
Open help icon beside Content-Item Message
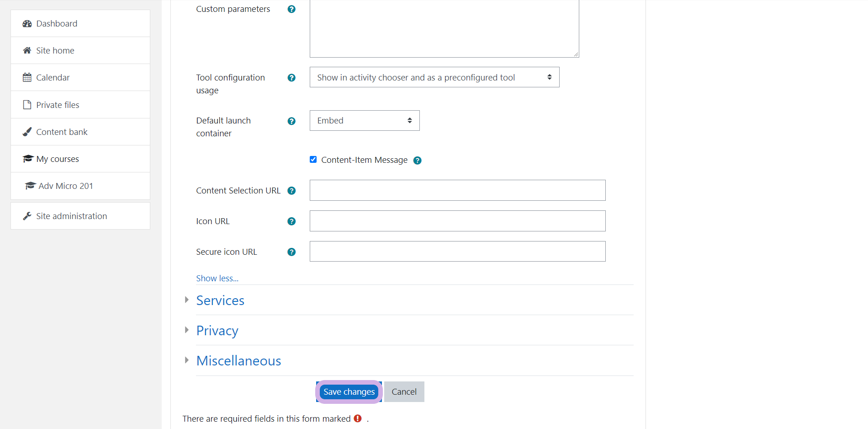[417, 161]
